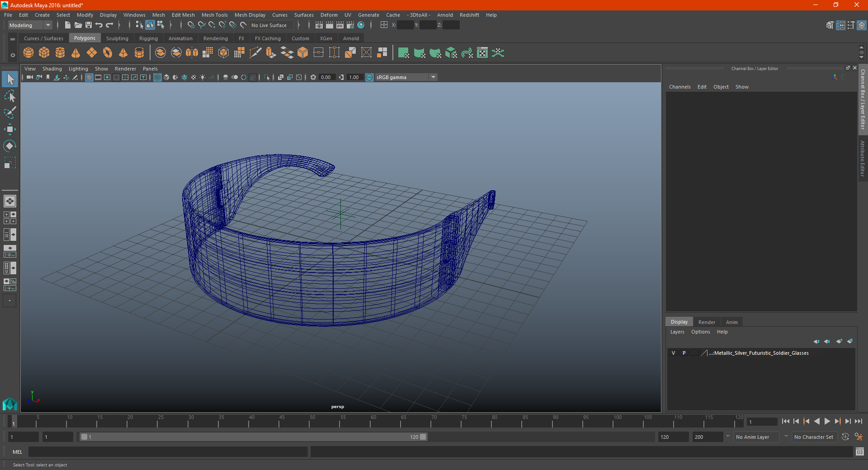Click the MEL command line input
Image resolution: width=868 pixels, height=470 pixels.
point(168,451)
